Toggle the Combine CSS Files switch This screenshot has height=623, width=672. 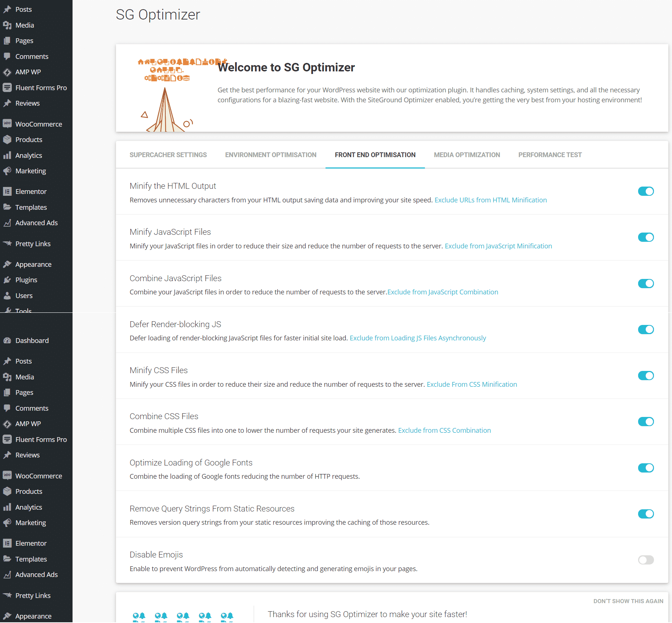pos(646,422)
